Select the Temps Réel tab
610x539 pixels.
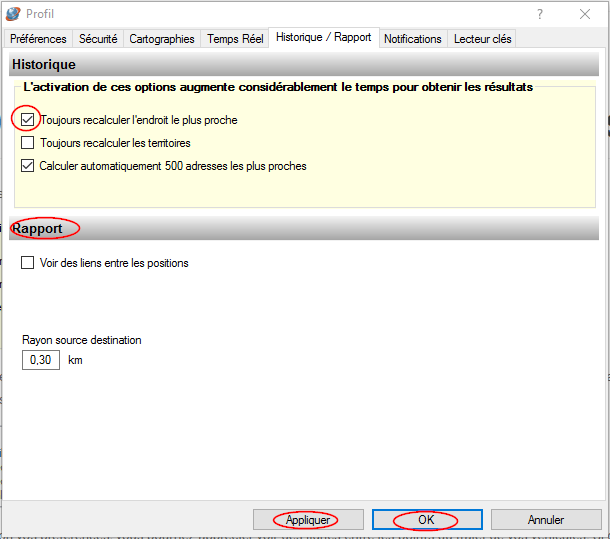pyautogui.click(x=234, y=39)
